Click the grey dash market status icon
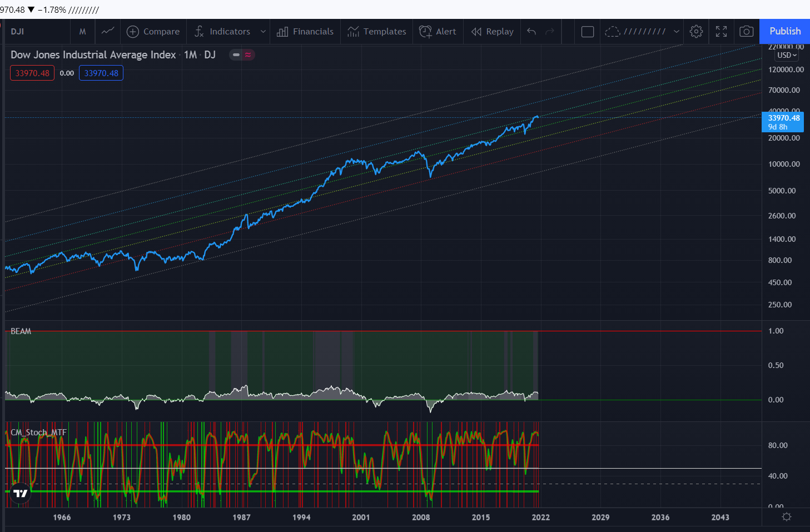 [236, 54]
